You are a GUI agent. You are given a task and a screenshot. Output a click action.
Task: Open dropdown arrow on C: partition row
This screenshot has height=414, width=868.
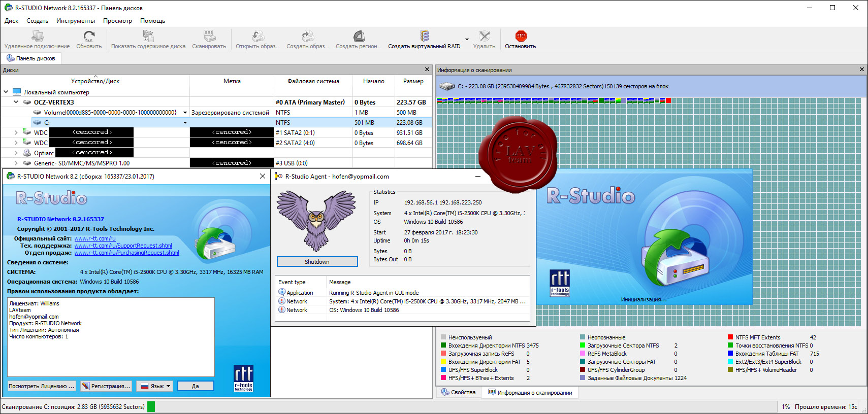[x=185, y=123]
